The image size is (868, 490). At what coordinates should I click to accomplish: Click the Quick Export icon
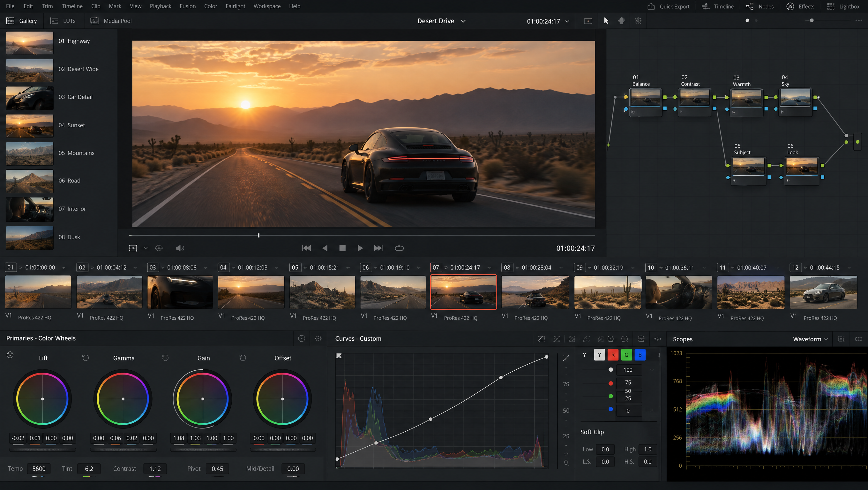[651, 6]
